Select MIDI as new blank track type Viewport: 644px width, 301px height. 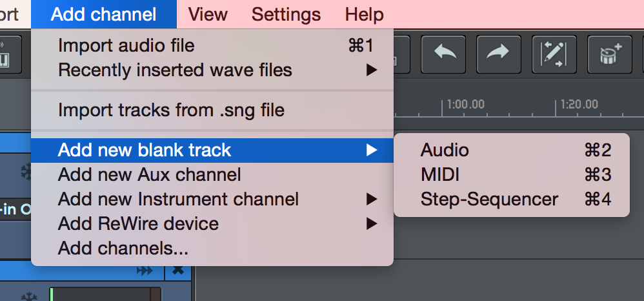pyautogui.click(x=440, y=174)
